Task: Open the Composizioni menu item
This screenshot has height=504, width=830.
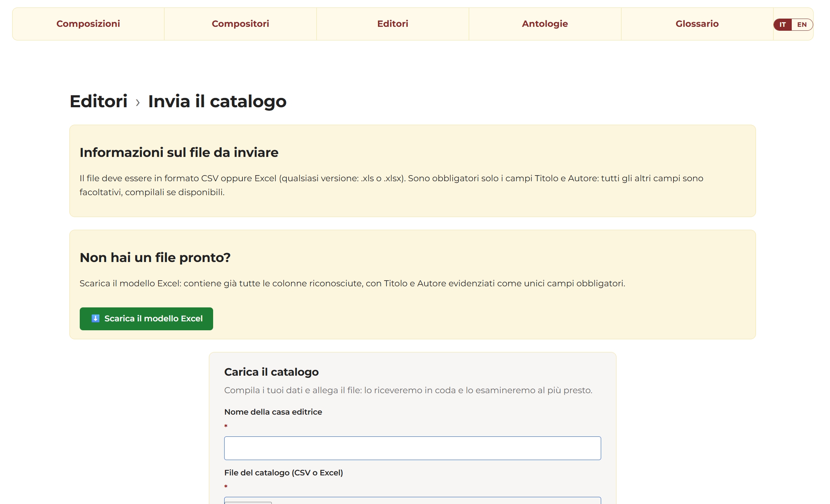Action: pyautogui.click(x=88, y=24)
